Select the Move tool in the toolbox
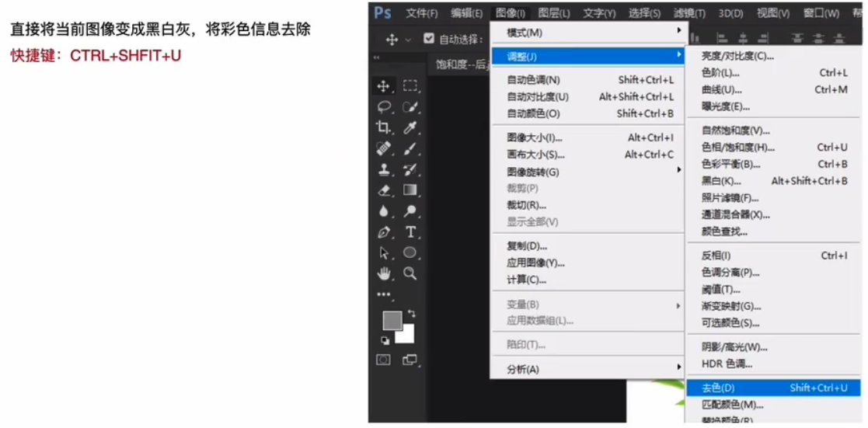The width and height of the screenshot is (868, 428). [383, 86]
